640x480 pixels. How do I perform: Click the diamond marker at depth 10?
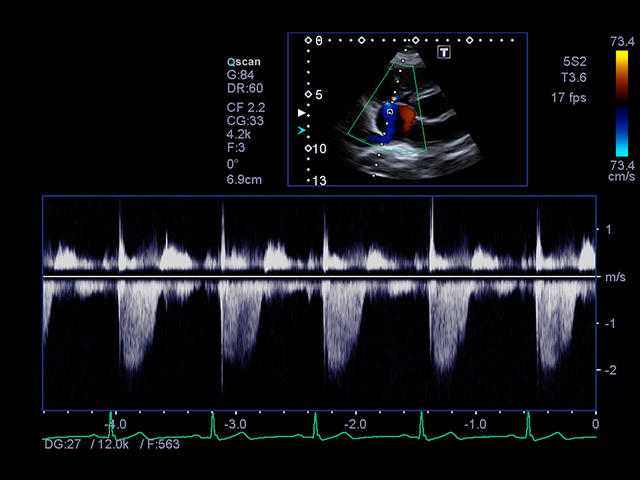click(x=308, y=148)
